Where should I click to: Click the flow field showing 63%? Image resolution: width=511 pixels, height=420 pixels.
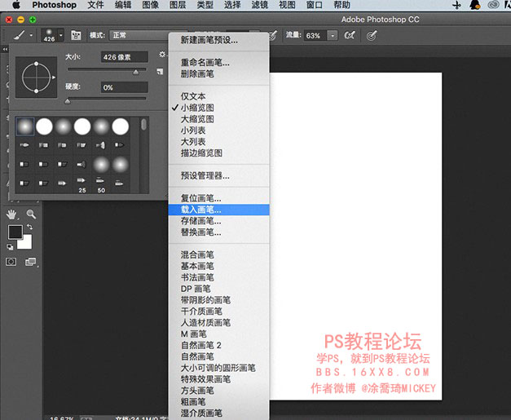315,35
